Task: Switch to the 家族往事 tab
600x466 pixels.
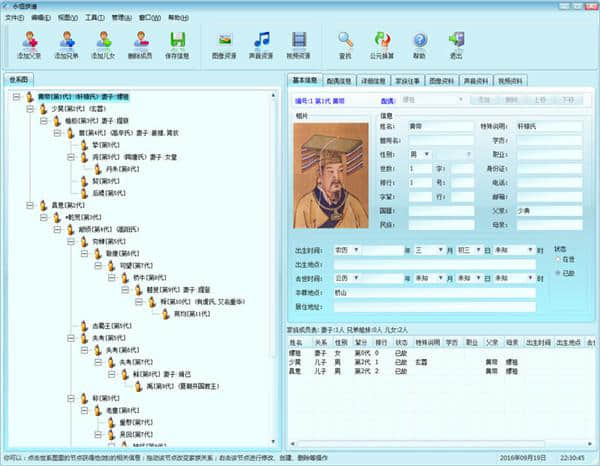Action: point(408,81)
